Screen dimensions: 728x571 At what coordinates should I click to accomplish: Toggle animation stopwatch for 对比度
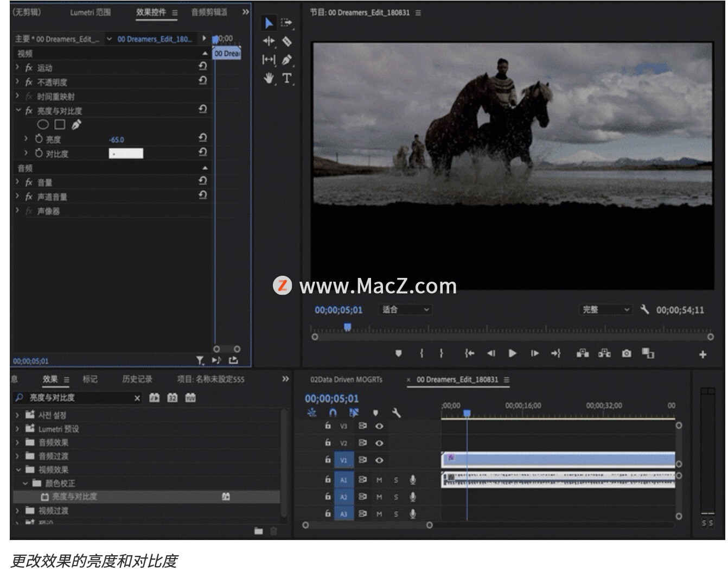(x=39, y=154)
